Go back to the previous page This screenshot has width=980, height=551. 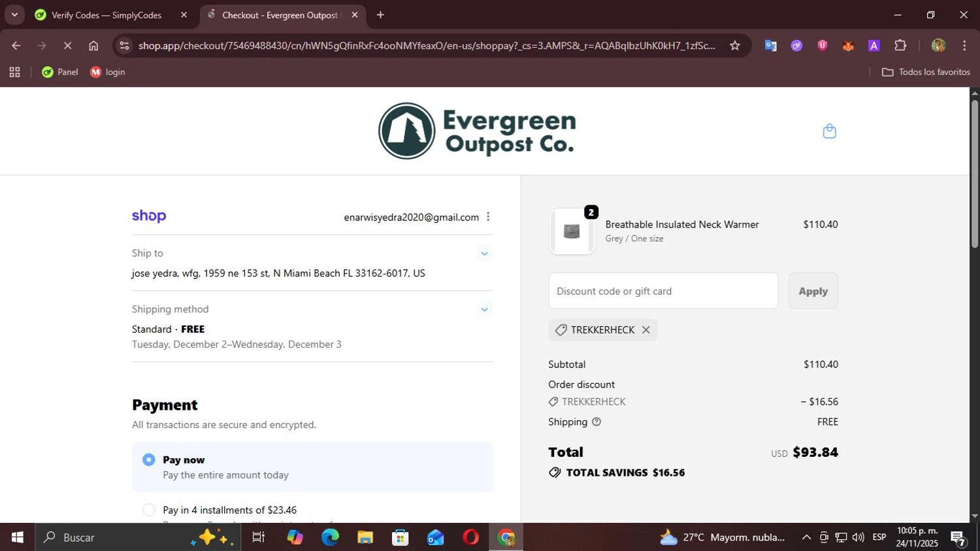pos(16,46)
